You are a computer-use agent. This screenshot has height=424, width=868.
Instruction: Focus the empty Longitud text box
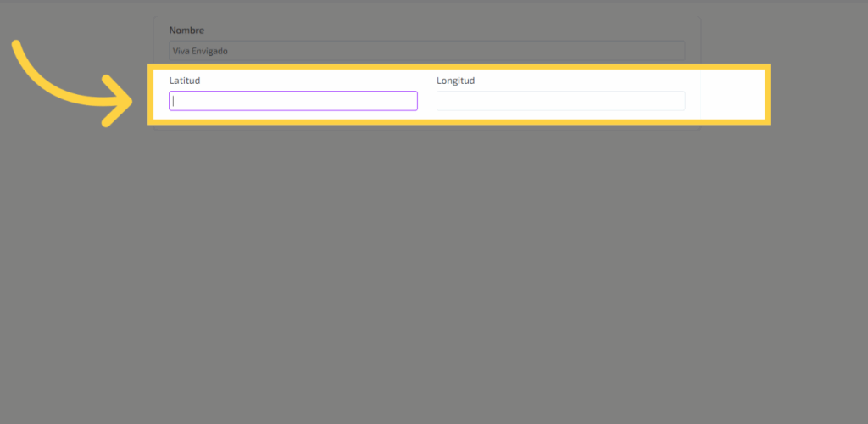click(x=560, y=101)
